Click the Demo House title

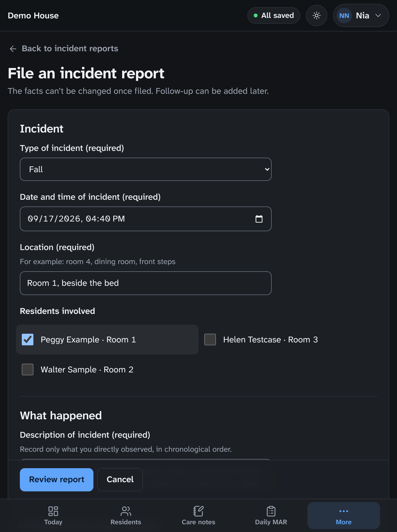(x=33, y=15)
